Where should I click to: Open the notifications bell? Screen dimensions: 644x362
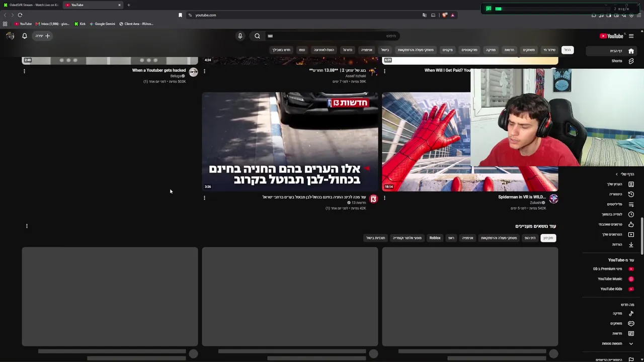click(x=24, y=36)
